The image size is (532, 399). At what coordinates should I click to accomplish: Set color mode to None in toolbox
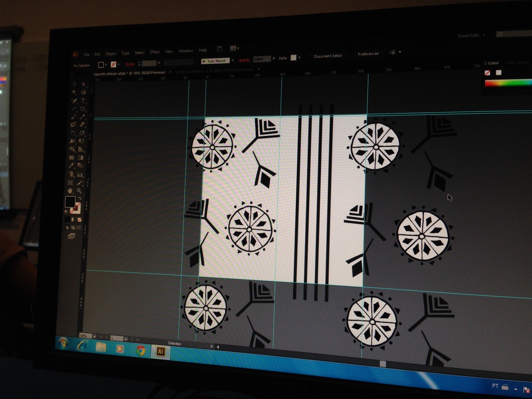[79, 220]
